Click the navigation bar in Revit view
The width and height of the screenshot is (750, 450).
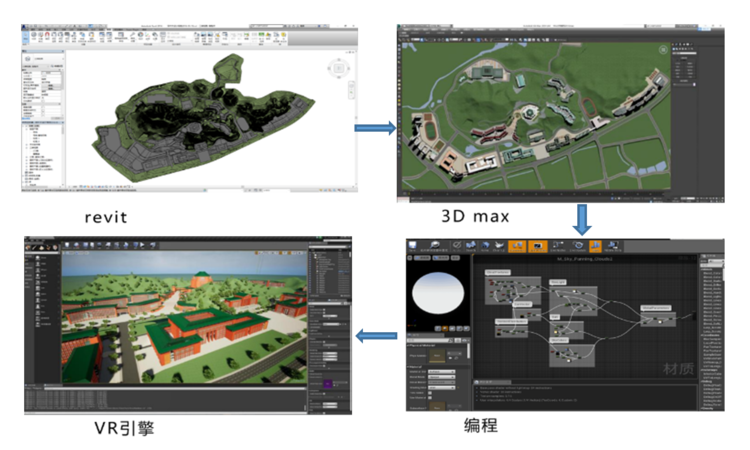(x=352, y=90)
